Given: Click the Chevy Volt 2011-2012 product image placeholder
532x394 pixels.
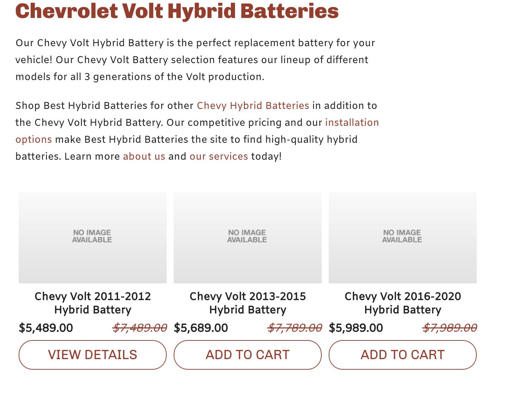Looking at the screenshot, I should tap(92, 238).
